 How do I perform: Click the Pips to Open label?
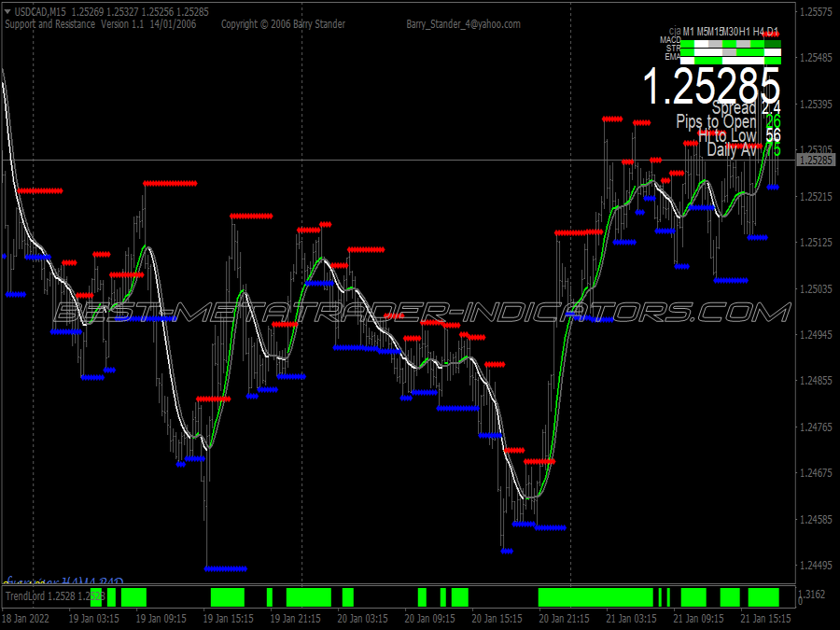tap(716, 121)
